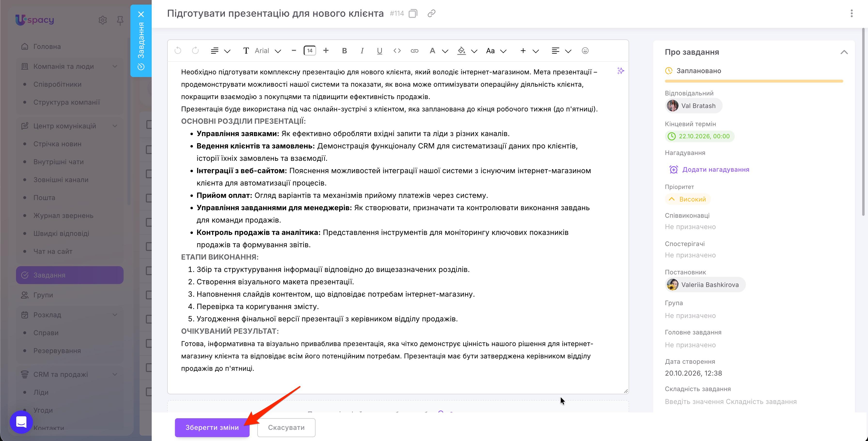Viewport: 868px width, 441px height.
Task: Copy the task number via the copy icon
Action: [x=413, y=14]
